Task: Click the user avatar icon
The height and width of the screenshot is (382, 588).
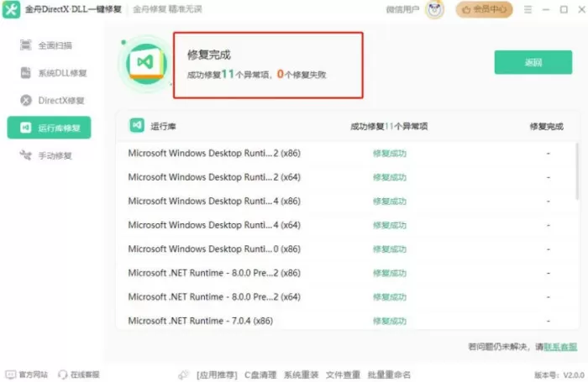Action: click(x=434, y=9)
